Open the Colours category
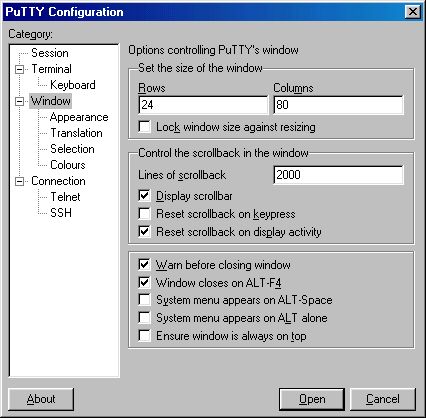 pyautogui.click(x=68, y=165)
